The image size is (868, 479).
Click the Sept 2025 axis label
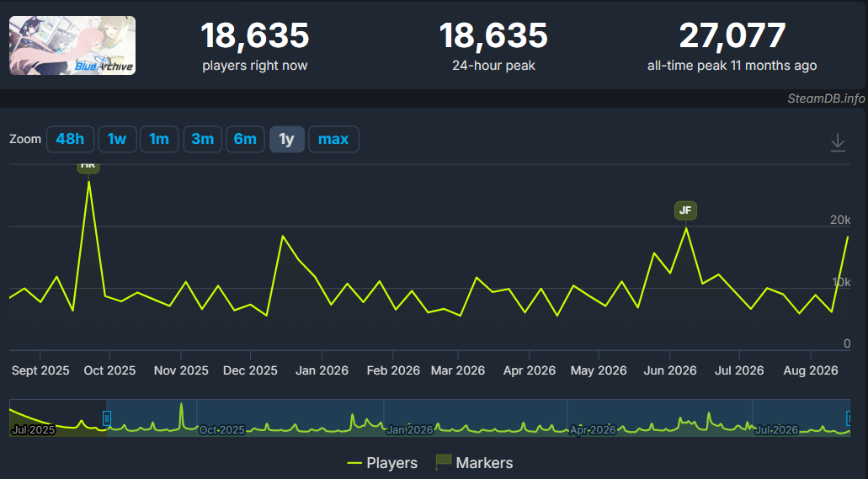tap(40, 370)
